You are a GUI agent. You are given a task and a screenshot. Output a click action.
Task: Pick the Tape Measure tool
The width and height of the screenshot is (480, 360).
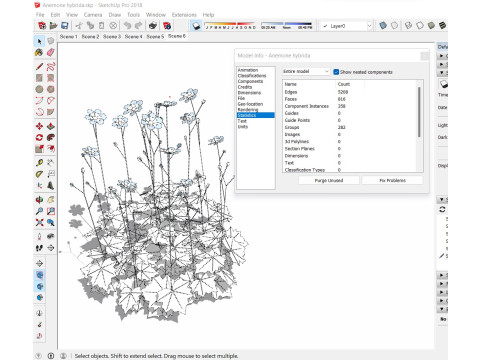pyautogui.click(x=39, y=163)
